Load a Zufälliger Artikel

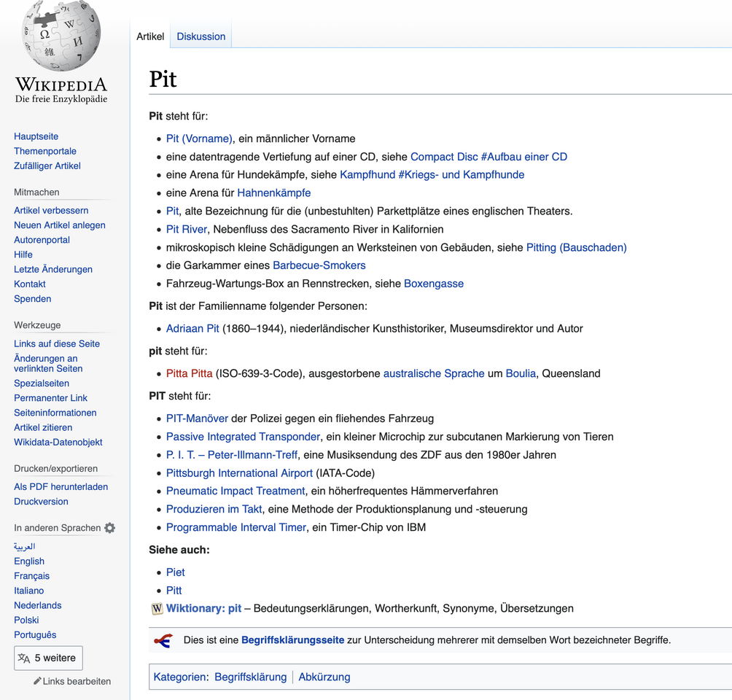coord(47,166)
